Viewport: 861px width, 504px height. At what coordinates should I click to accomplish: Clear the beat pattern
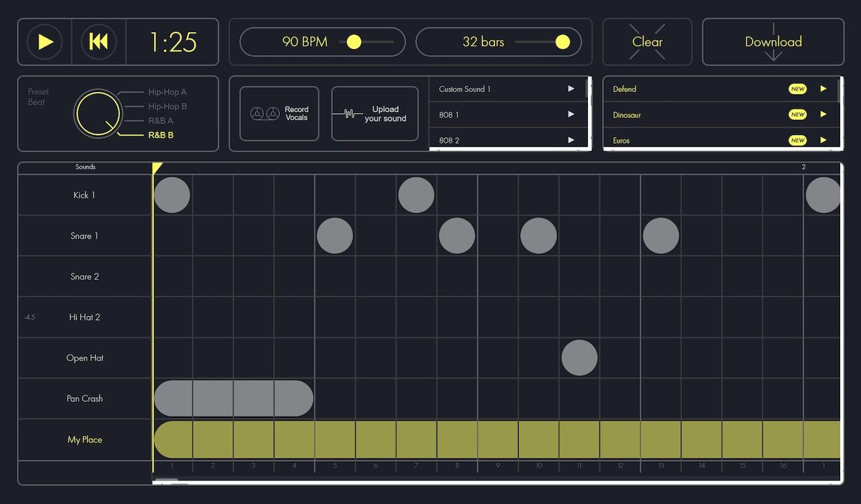(x=647, y=42)
